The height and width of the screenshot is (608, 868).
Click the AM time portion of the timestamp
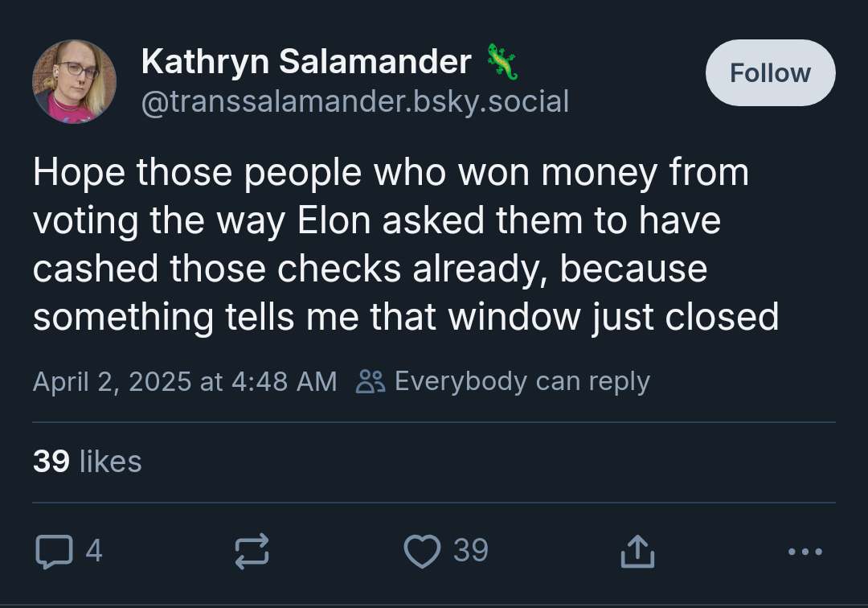[317, 381]
